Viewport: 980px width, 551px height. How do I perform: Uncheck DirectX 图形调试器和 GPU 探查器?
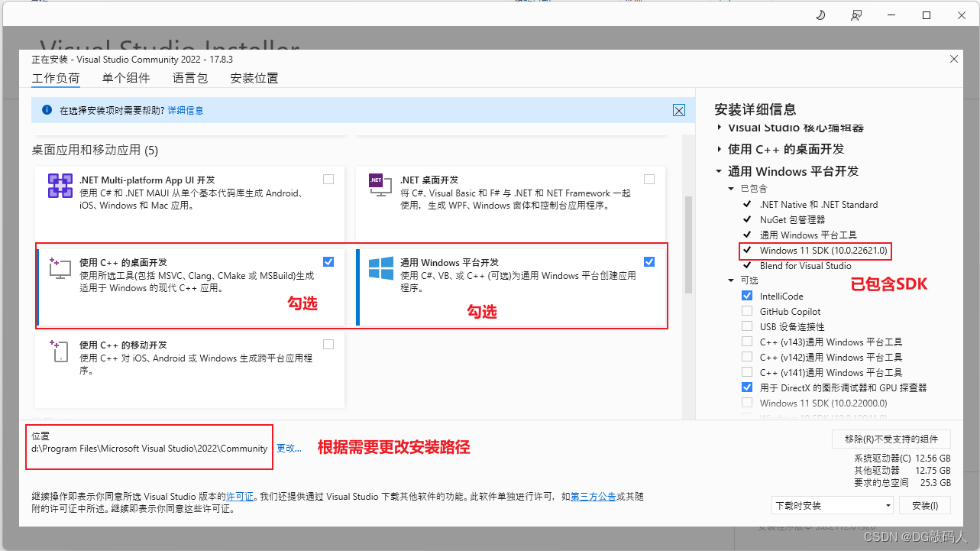click(747, 387)
